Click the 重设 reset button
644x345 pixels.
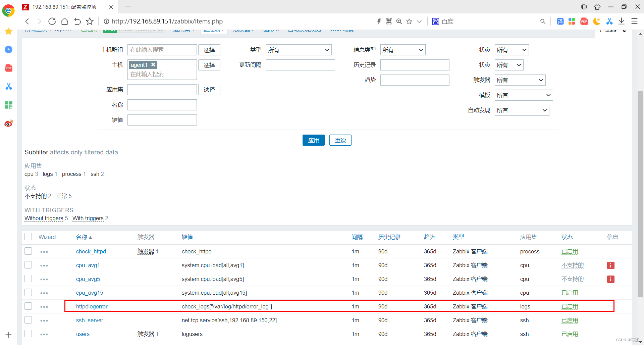[x=340, y=140]
